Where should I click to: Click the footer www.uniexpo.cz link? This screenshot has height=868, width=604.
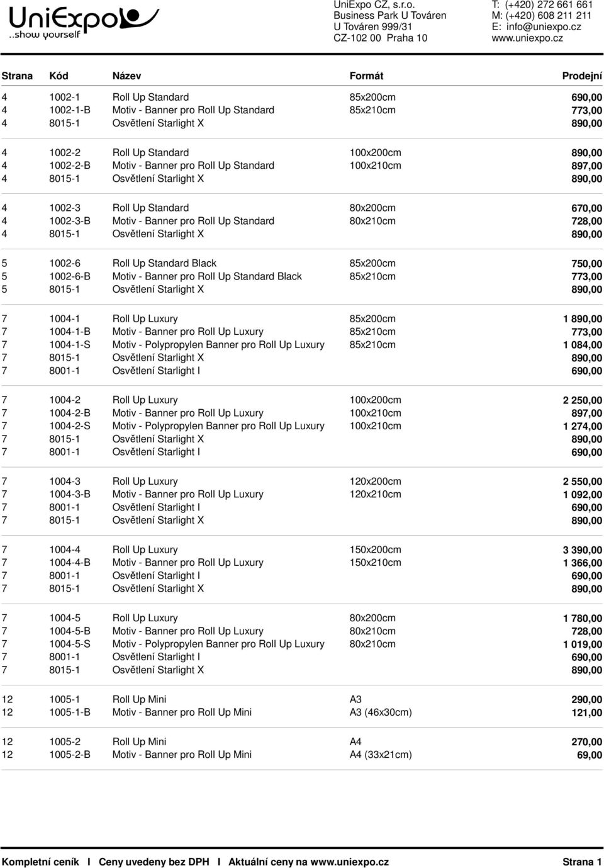coord(350,862)
